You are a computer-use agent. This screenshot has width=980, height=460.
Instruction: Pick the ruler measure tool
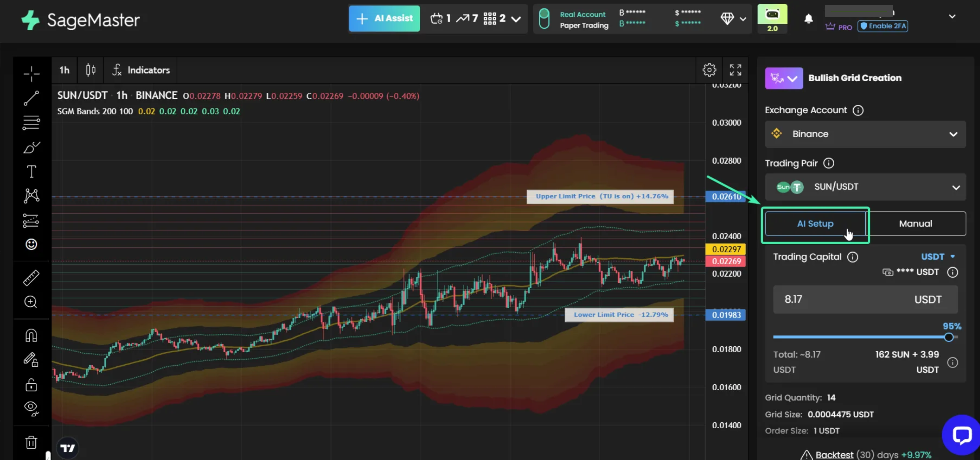[31, 278]
